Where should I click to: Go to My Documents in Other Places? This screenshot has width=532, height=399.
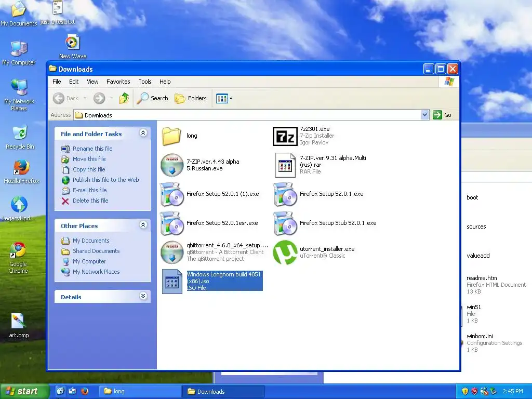[91, 241]
